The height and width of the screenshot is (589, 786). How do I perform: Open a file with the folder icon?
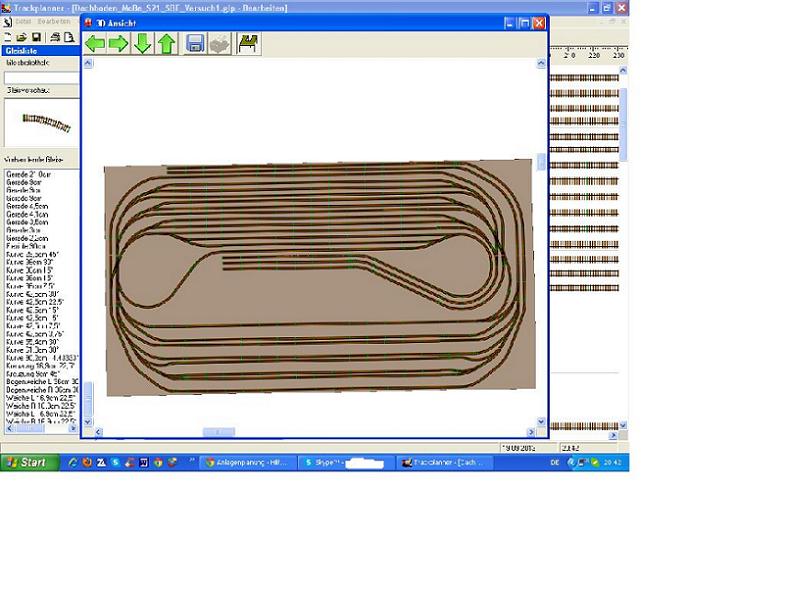[22, 37]
